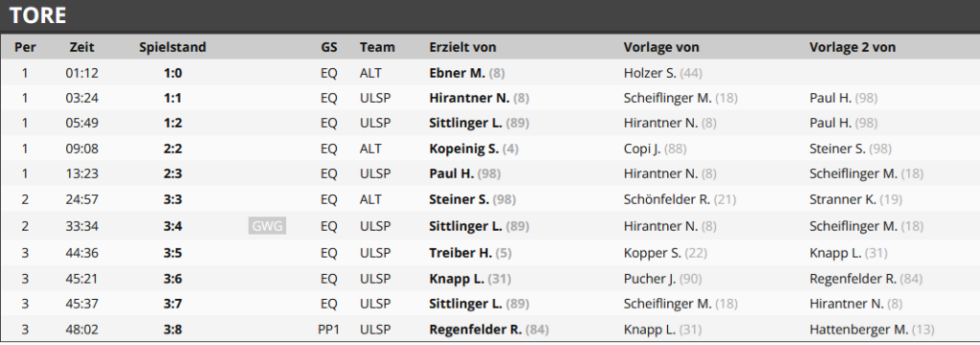Click the Vorlage 2 von header
980x345 pixels.
click(x=853, y=47)
